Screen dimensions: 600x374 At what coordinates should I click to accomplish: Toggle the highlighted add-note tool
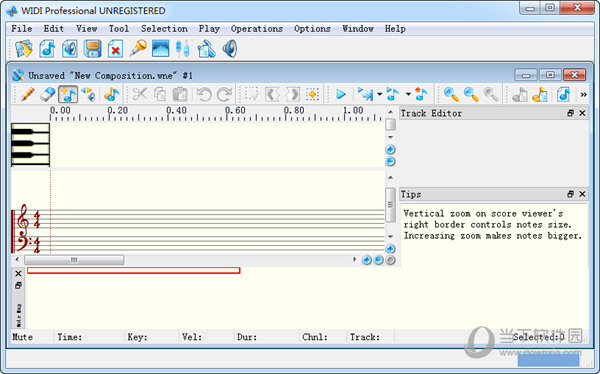[68, 94]
